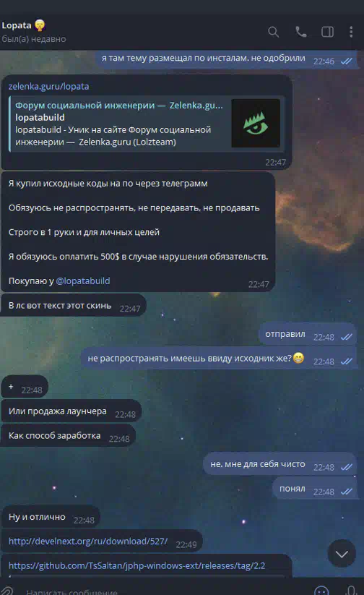This screenshot has width=364, height=595.
Task: Open the Zelenka.guru forum preview title
Action: pos(118,105)
